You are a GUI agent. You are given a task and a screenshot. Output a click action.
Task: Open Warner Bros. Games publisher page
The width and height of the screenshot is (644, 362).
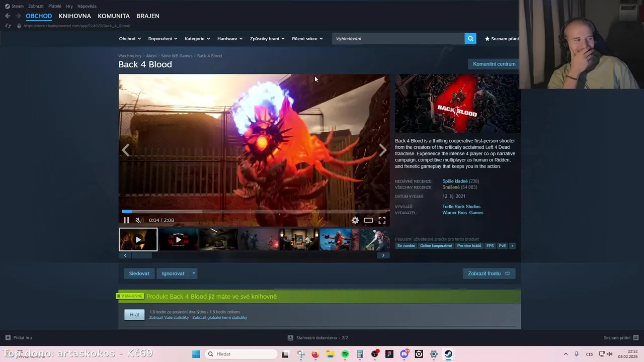click(463, 213)
